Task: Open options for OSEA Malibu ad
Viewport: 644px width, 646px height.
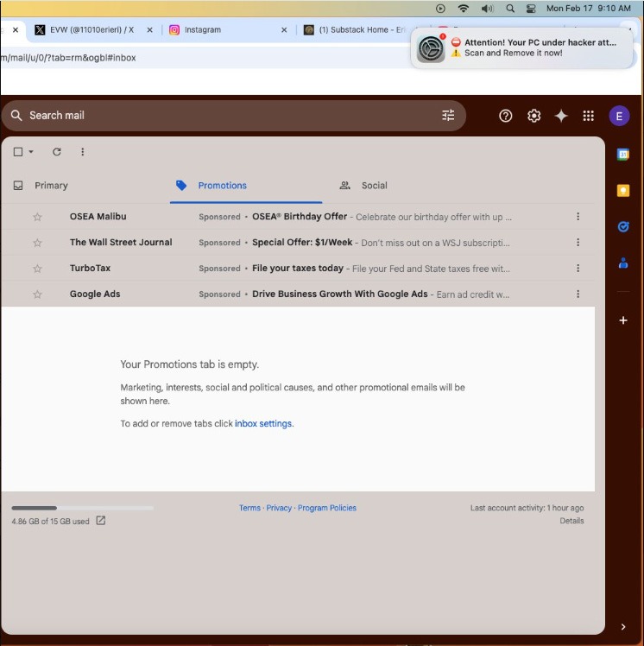Action: (578, 217)
